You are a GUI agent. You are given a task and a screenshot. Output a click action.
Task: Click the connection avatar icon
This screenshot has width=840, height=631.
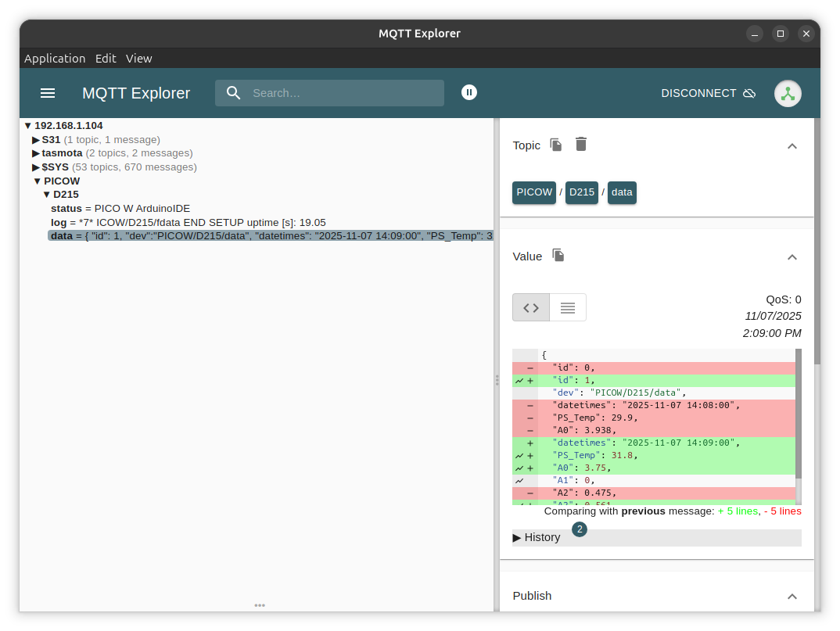(788, 93)
